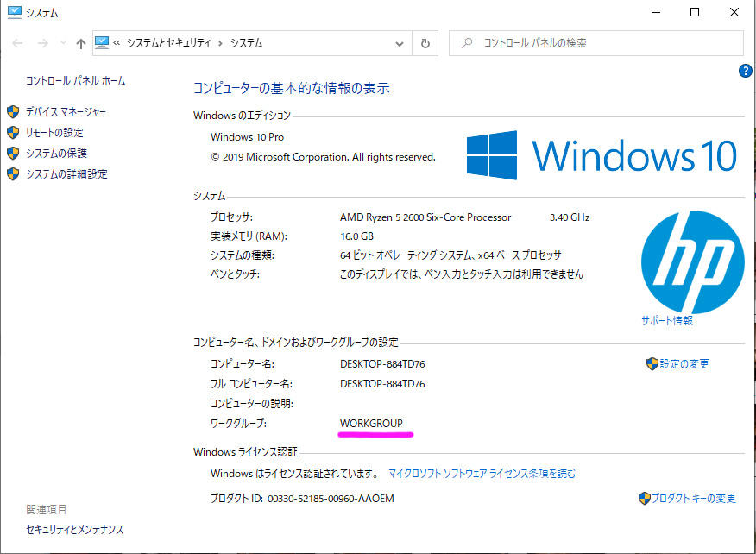Open リモートの設定 link
756x554 pixels.
pos(54,133)
